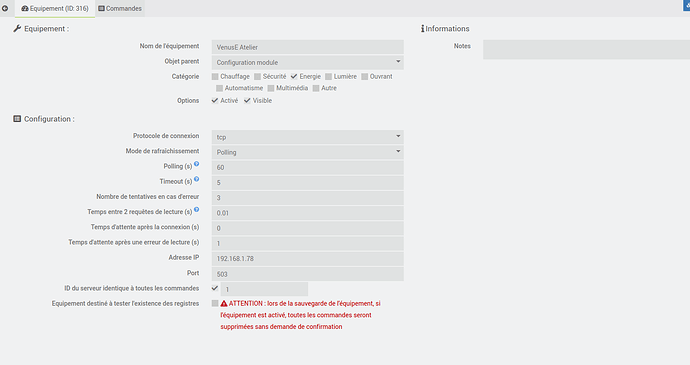This screenshot has height=365, width=690.
Task: Toggle the Chauffage category checkbox
Action: [215, 77]
